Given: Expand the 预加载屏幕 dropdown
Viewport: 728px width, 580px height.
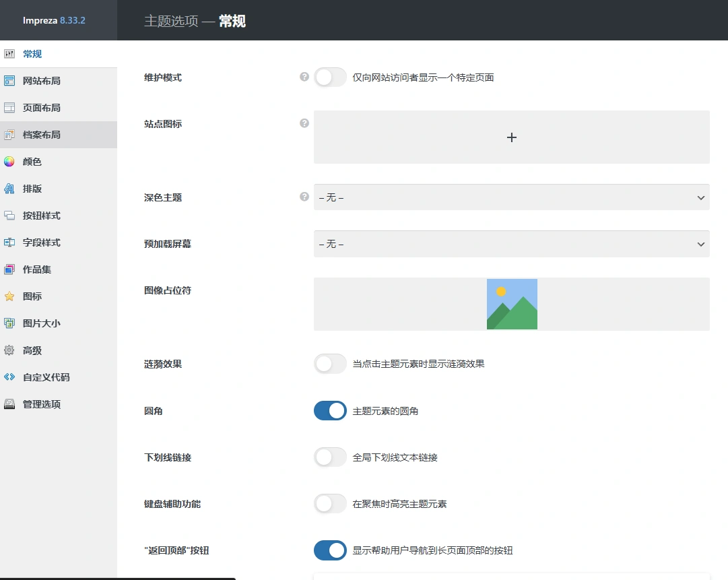Looking at the screenshot, I should [x=511, y=244].
